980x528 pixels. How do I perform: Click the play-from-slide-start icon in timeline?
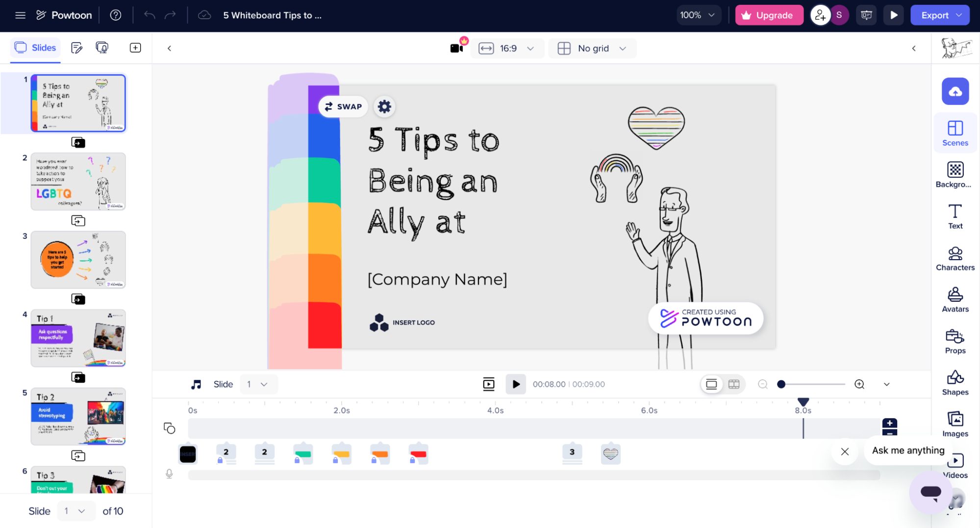pyautogui.click(x=489, y=384)
